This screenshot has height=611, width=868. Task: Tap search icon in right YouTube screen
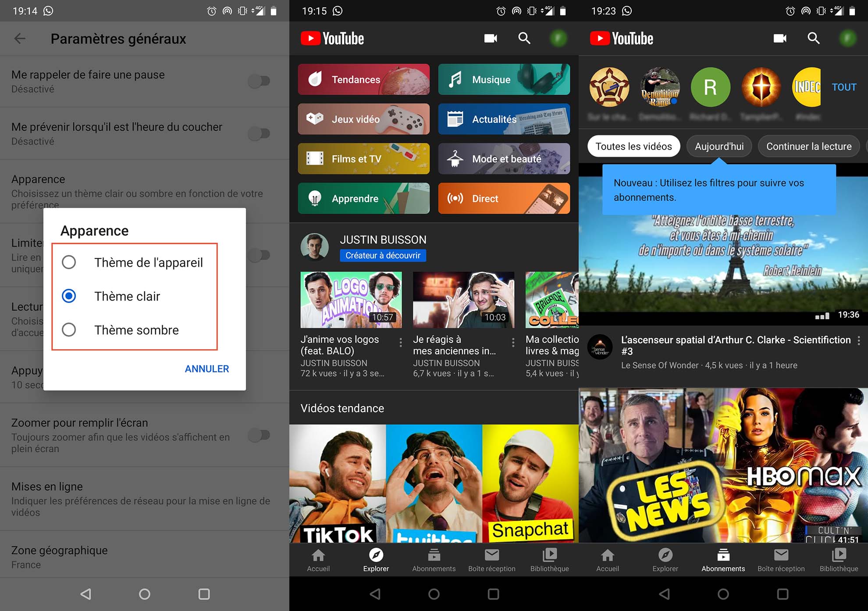[x=814, y=39]
